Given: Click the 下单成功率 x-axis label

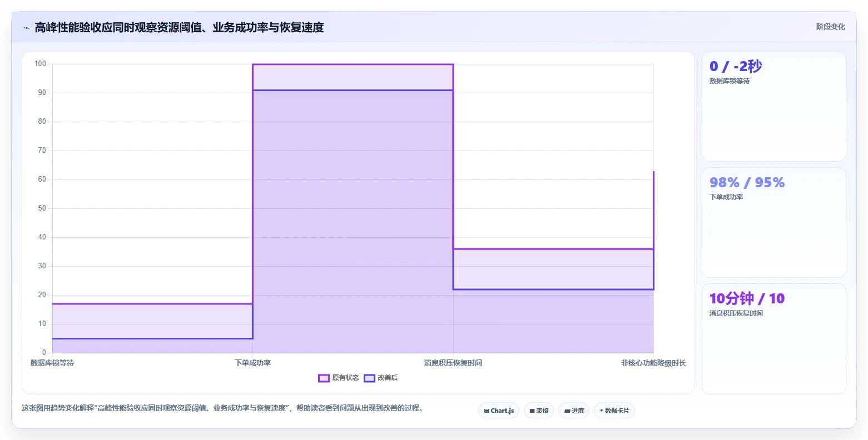Looking at the screenshot, I should click(x=253, y=363).
